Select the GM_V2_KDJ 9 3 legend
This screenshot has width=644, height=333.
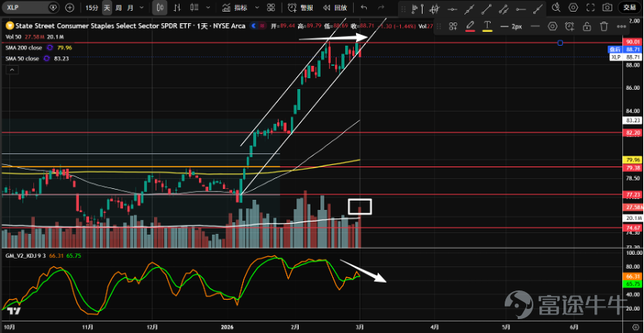(26, 256)
